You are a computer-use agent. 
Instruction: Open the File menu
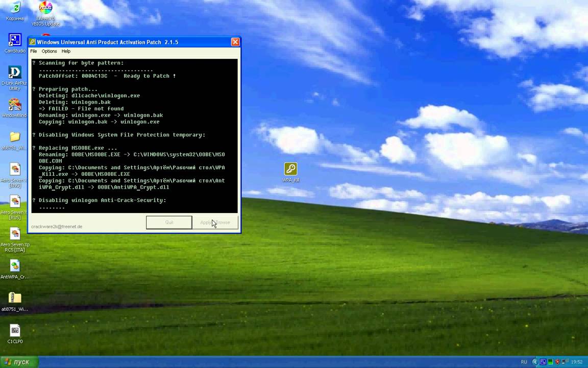click(33, 51)
